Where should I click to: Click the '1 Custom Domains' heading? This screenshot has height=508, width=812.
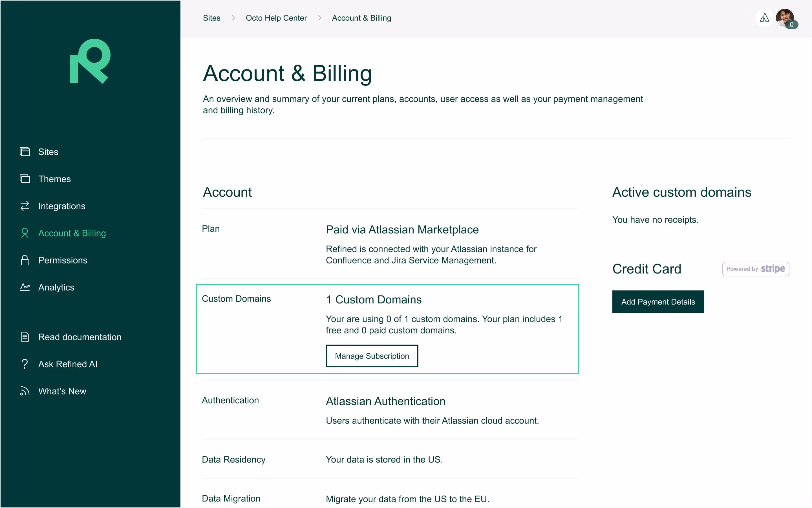pyautogui.click(x=374, y=299)
